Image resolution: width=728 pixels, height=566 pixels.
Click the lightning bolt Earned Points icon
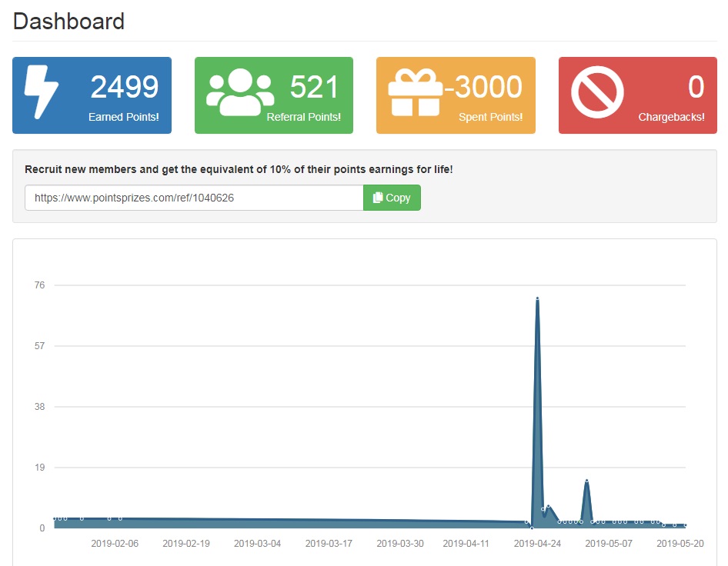(36, 92)
